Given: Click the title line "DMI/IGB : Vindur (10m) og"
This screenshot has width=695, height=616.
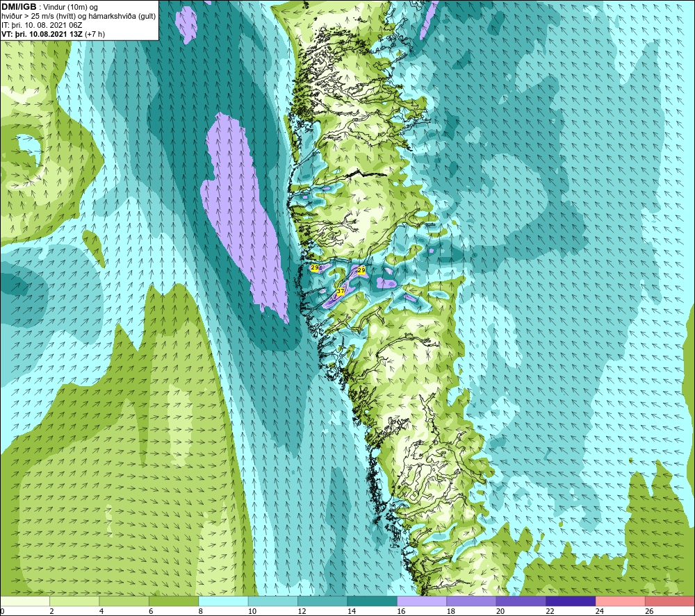Looking at the screenshot, I should [x=49, y=7].
